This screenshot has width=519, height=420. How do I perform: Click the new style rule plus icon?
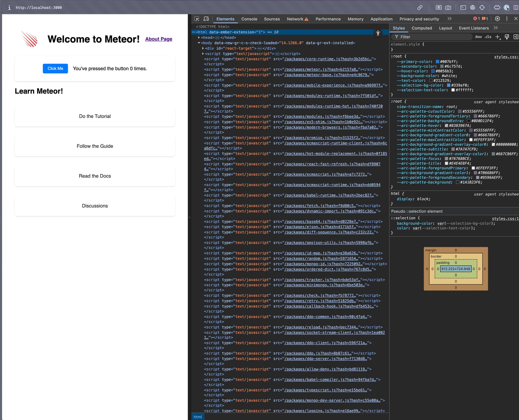(x=497, y=37)
